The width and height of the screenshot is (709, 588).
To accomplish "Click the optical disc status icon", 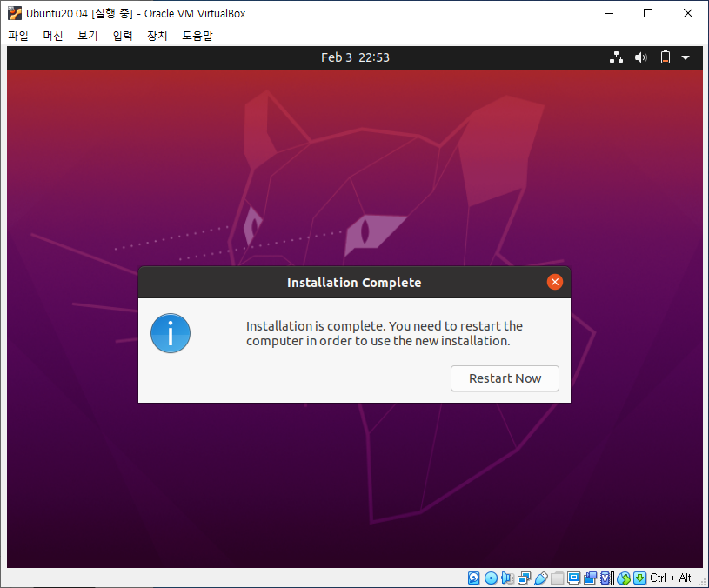I will pyautogui.click(x=491, y=578).
